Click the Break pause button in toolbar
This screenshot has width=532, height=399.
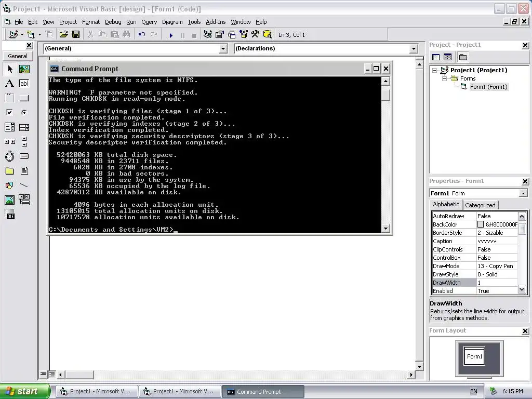coord(182,35)
